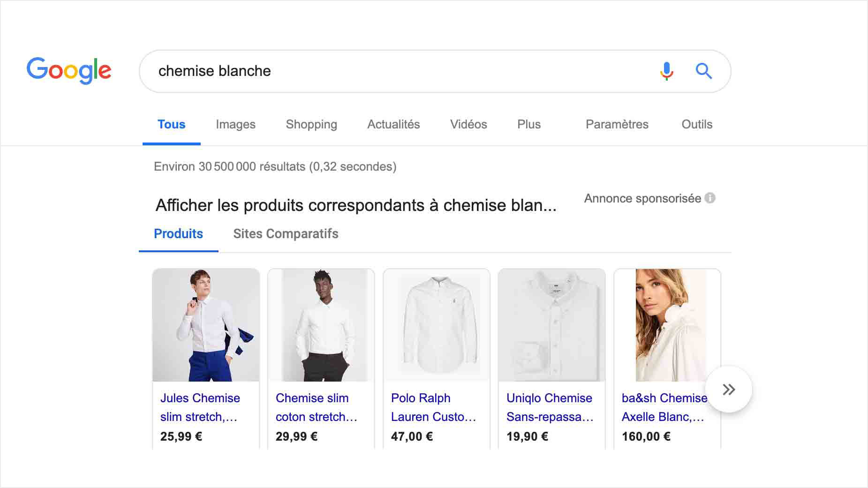Open Uniqlo Chemise Sans-repassa… link
The width and height of the screenshot is (868, 488).
pos(550,407)
